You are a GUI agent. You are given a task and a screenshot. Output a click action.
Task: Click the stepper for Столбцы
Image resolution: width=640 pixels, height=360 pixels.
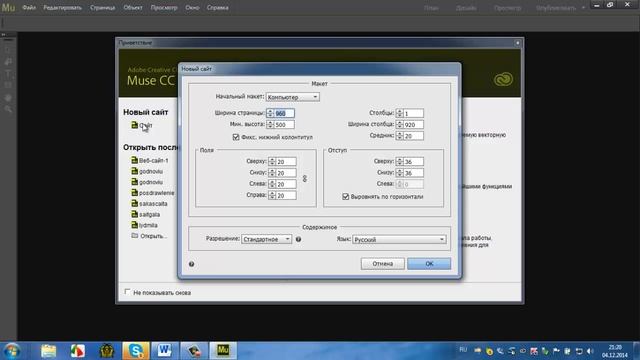pos(400,113)
